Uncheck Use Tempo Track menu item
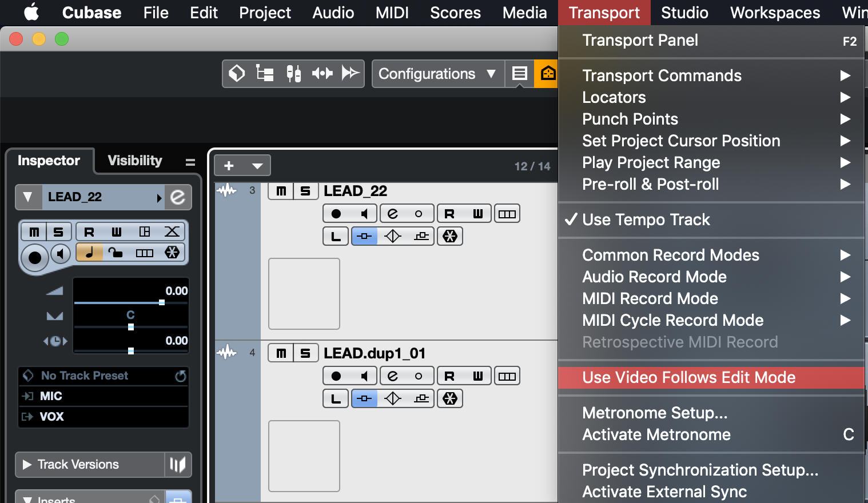 (x=711, y=219)
